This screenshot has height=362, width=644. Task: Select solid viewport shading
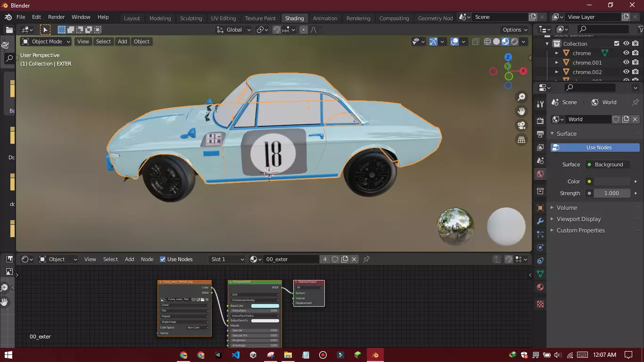(496, 41)
